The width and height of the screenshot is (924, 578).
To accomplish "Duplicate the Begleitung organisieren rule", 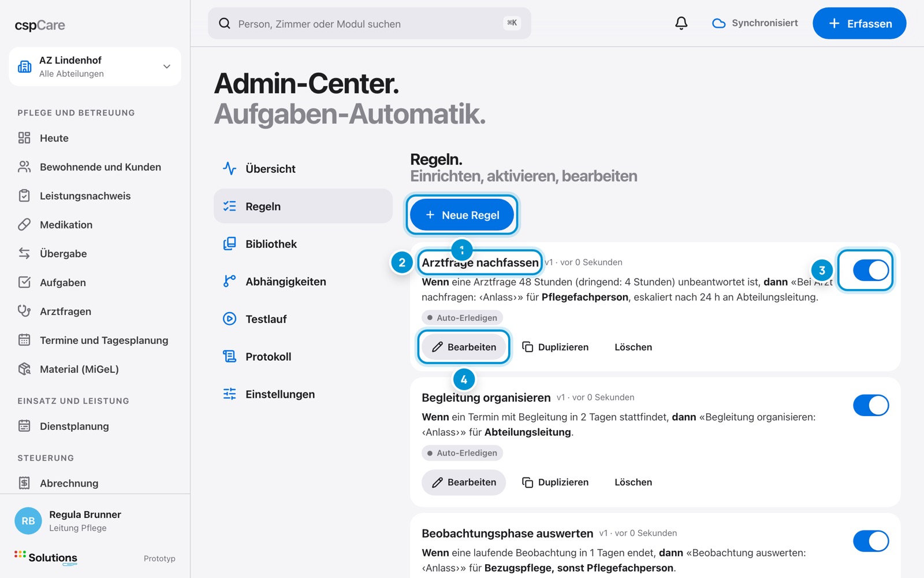I will (555, 482).
